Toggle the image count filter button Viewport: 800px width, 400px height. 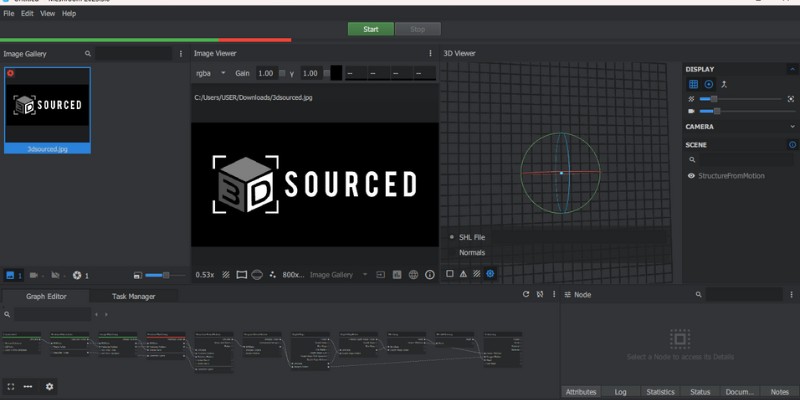click(x=14, y=276)
